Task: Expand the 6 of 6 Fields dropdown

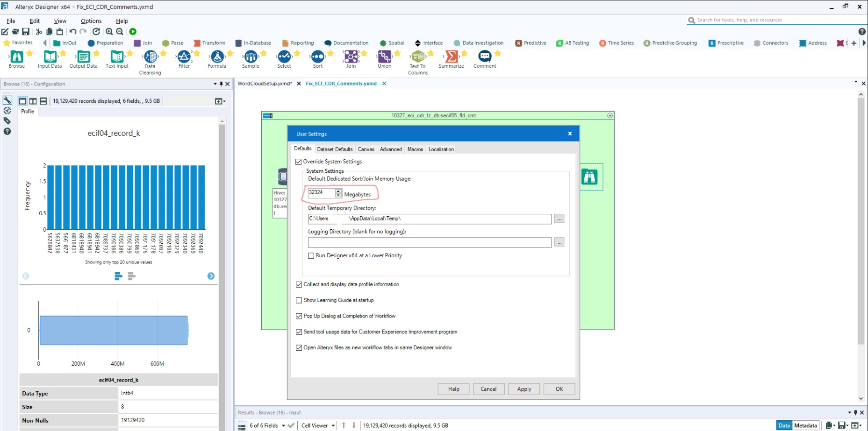Action: pyautogui.click(x=283, y=425)
